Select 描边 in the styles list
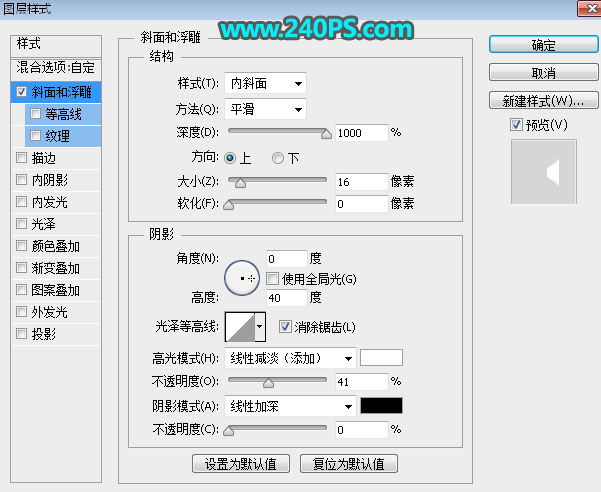 (x=43, y=158)
